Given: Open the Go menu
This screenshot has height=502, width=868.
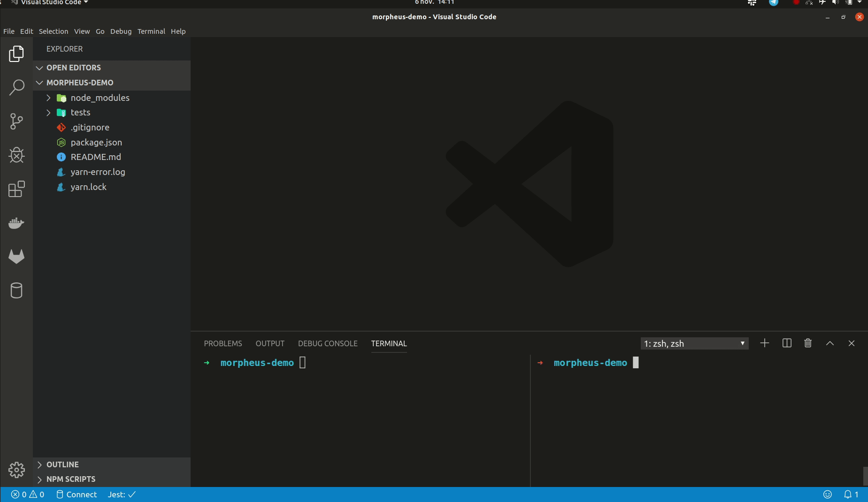Looking at the screenshot, I should (100, 31).
